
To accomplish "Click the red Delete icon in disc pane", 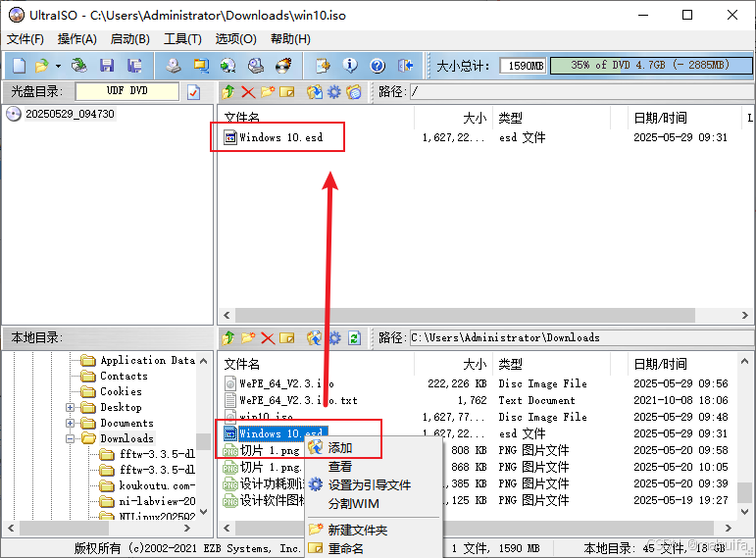I will click(248, 91).
